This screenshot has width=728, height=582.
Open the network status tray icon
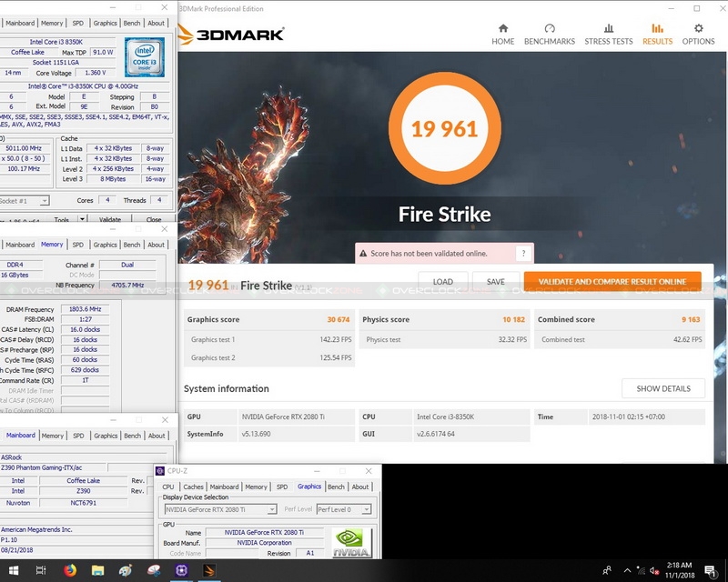(641, 570)
